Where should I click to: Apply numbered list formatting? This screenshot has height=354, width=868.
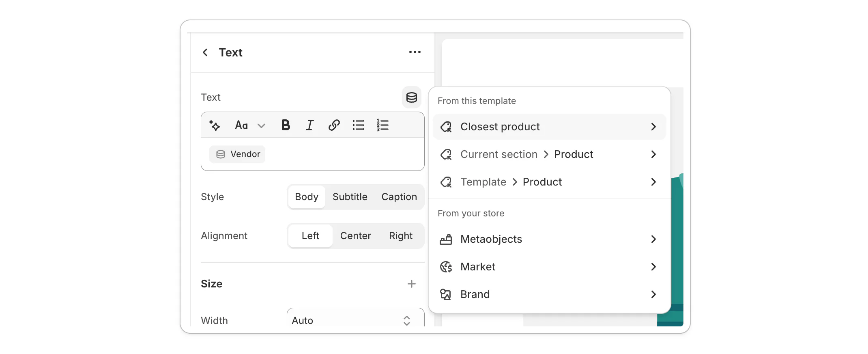[x=382, y=125]
